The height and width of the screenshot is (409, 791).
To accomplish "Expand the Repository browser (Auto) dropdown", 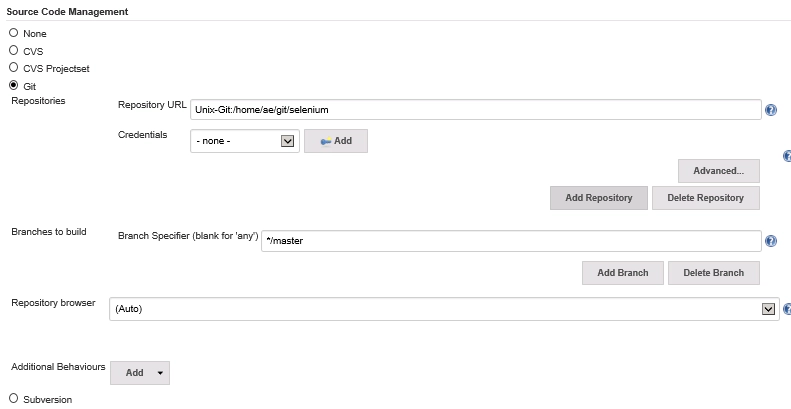I will (444, 309).
